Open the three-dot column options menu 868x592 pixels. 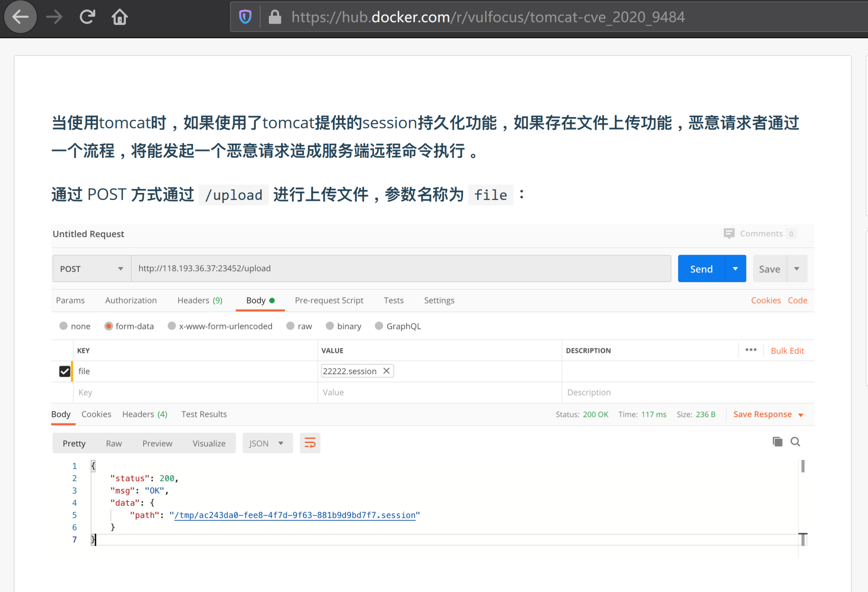(751, 350)
